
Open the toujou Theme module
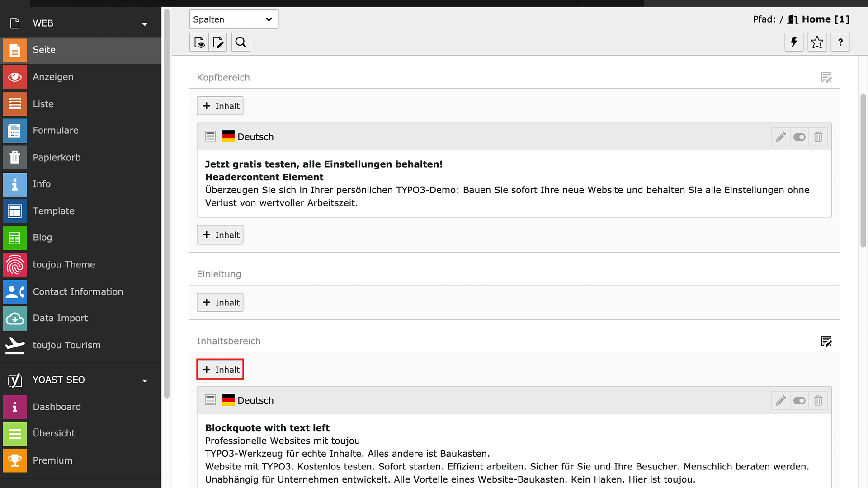coord(64,265)
